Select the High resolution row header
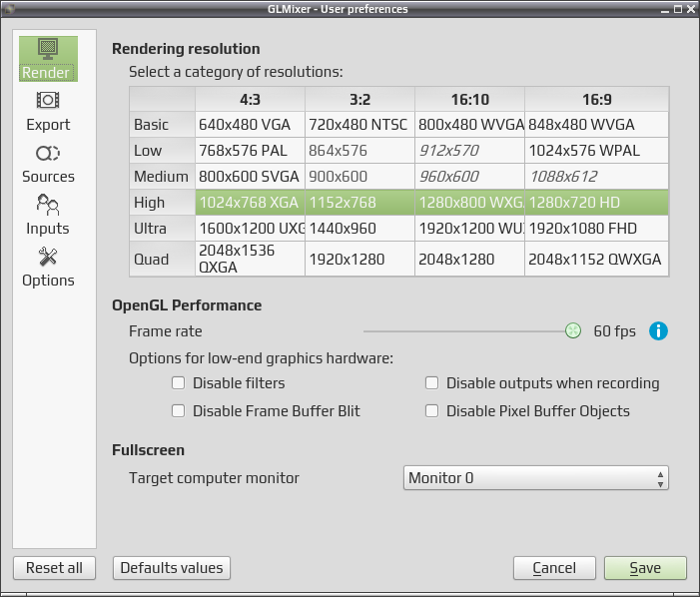 point(162,202)
